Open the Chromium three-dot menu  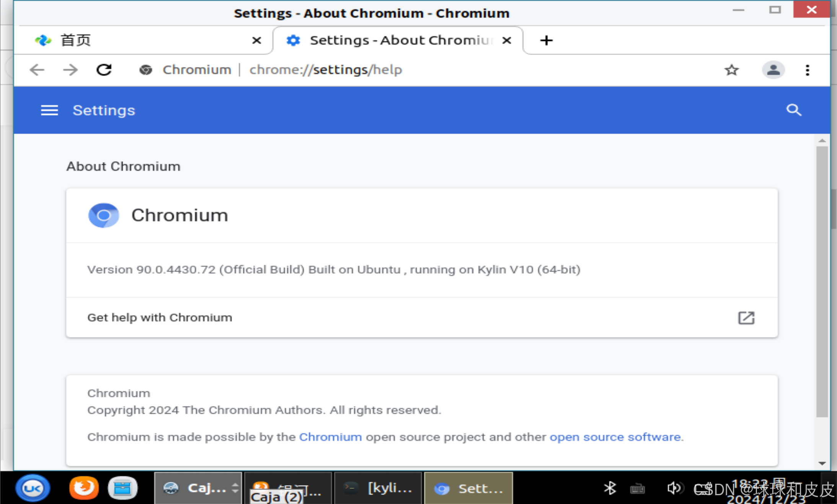point(807,70)
